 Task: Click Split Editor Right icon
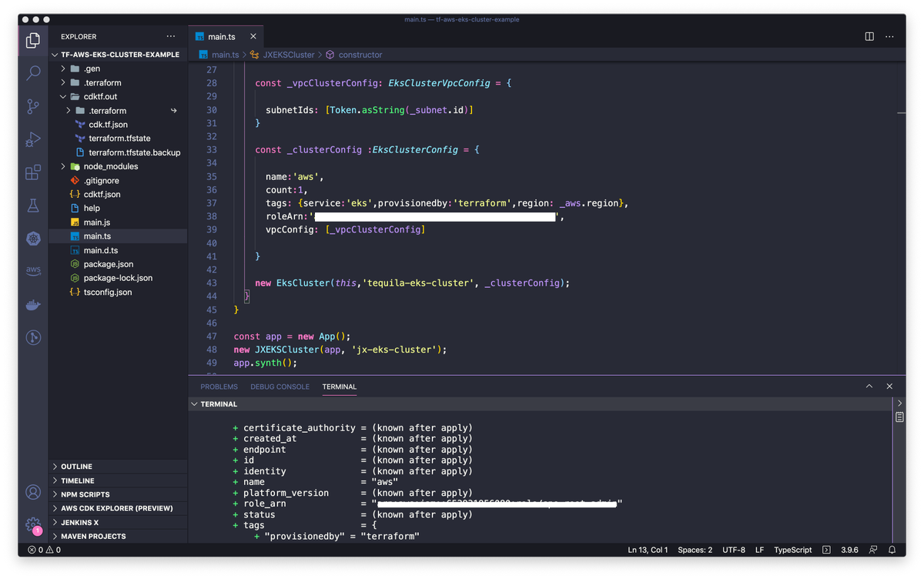coord(869,36)
